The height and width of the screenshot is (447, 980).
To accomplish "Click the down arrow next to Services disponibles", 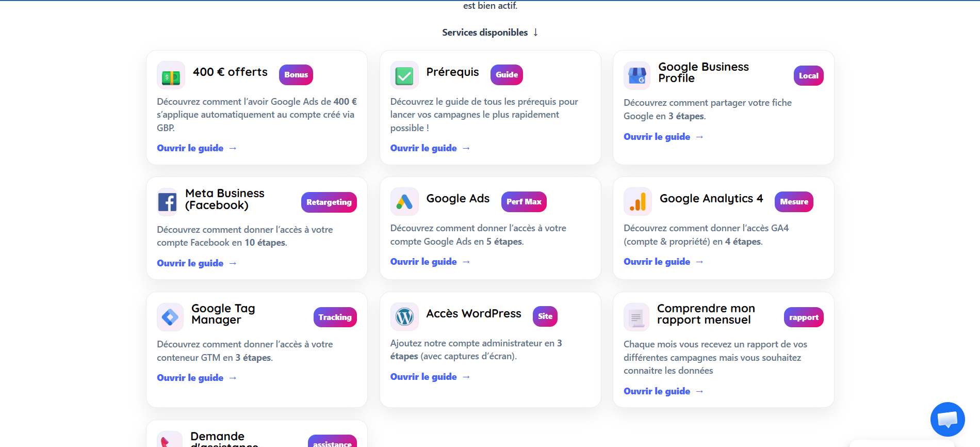I will coord(535,33).
